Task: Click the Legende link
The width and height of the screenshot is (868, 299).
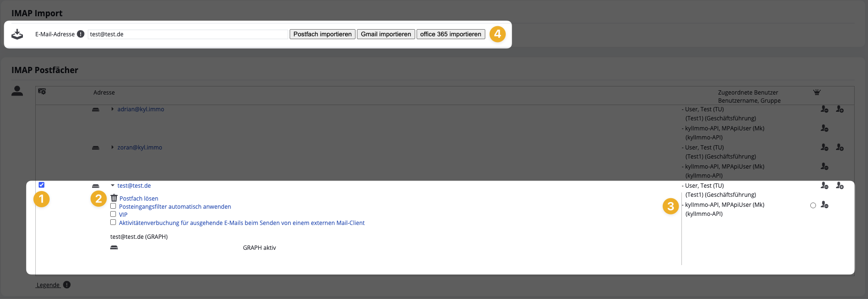Action: point(48,285)
